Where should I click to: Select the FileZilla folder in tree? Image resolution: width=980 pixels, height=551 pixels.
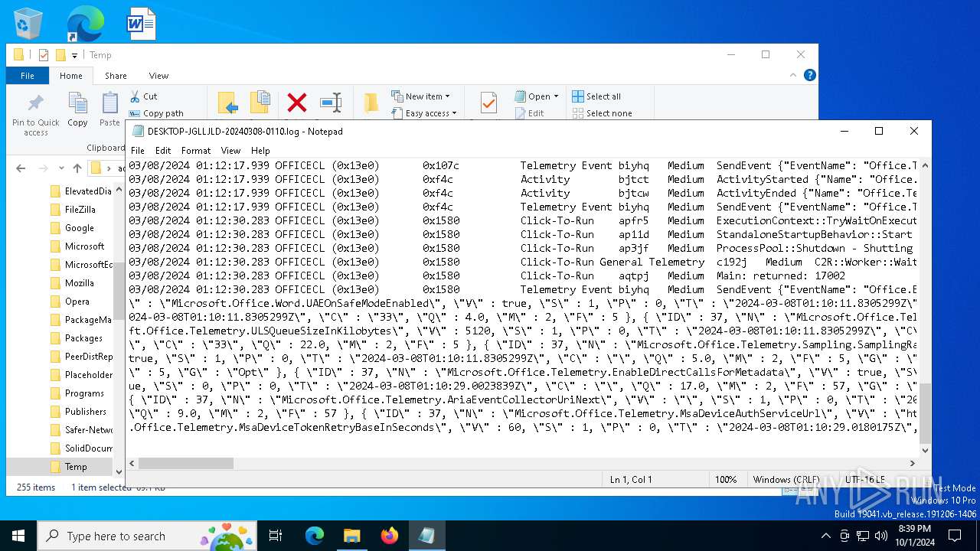click(x=80, y=209)
